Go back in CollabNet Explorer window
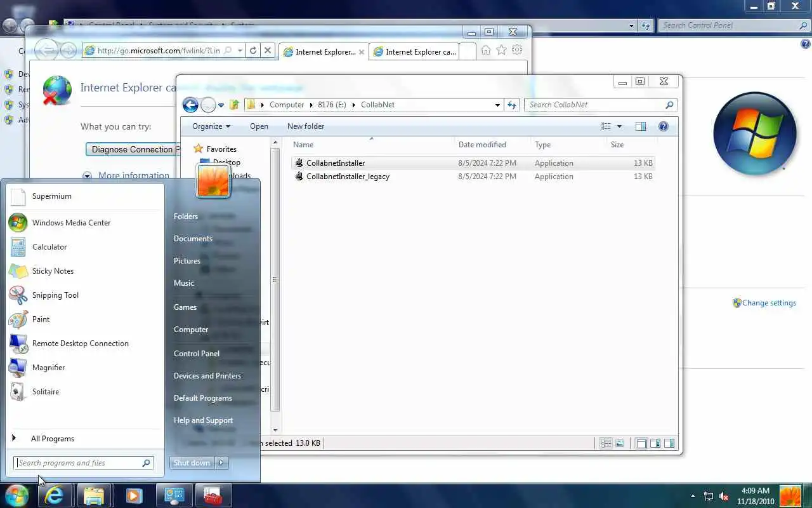Screen dimensions: 812x508 tap(190, 105)
